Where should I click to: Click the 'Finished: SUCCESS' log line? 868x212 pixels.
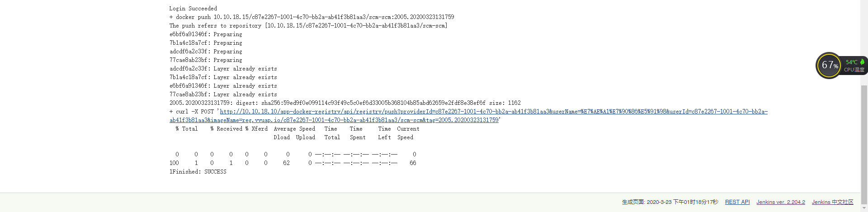click(x=198, y=172)
